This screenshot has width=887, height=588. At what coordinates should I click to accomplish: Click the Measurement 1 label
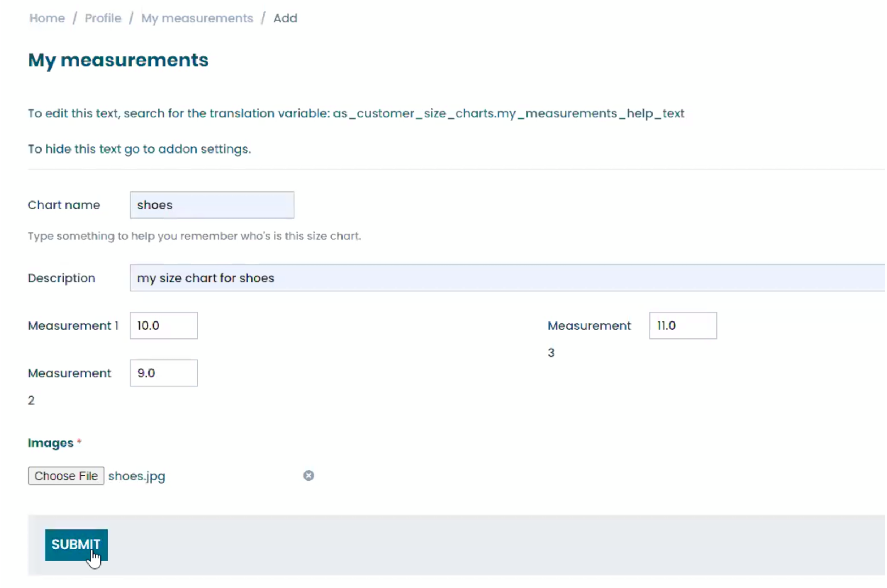[73, 326]
